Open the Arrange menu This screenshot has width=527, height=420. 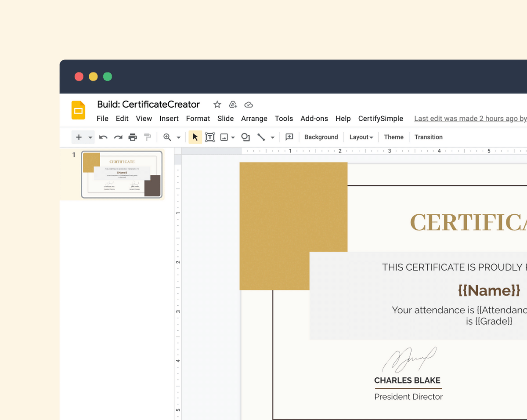tap(254, 119)
